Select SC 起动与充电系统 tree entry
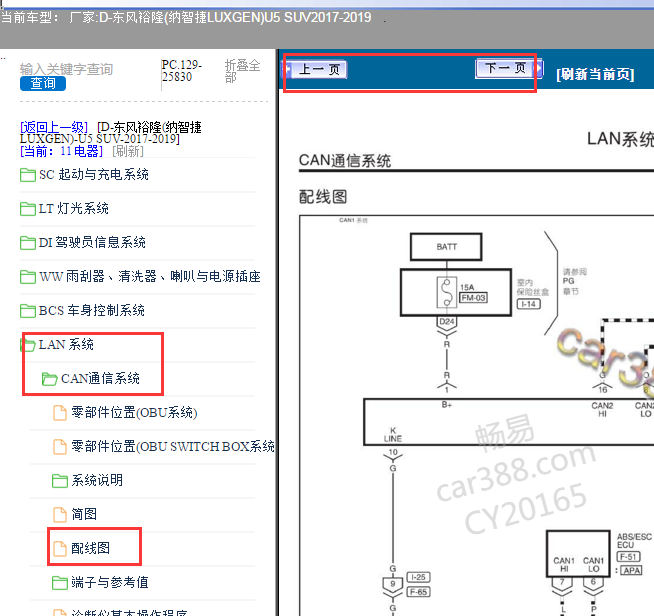The height and width of the screenshot is (616, 654). click(94, 174)
